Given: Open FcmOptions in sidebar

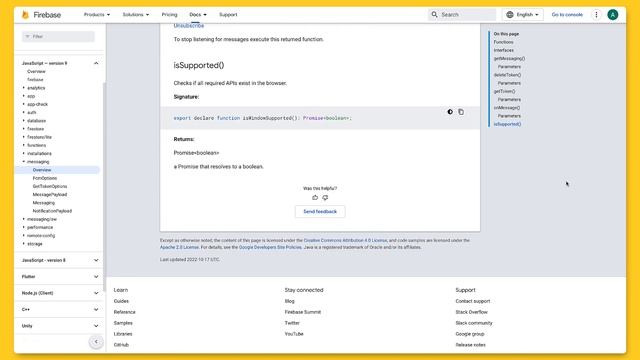Looking at the screenshot, I should [x=44, y=178].
